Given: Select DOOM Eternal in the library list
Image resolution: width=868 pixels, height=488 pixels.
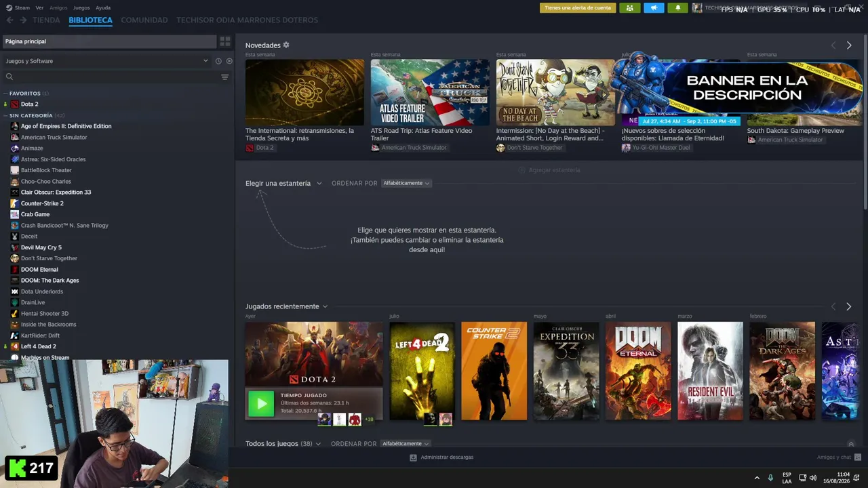Looking at the screenshot, I should pos(39,270).
